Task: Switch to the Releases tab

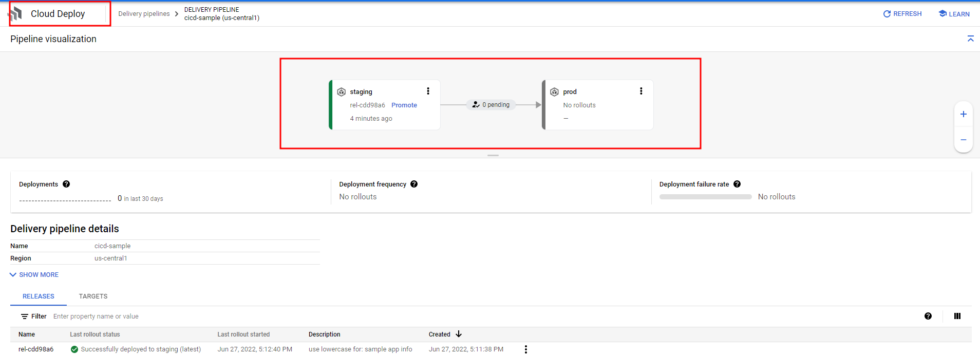Action: pos(39,296)
